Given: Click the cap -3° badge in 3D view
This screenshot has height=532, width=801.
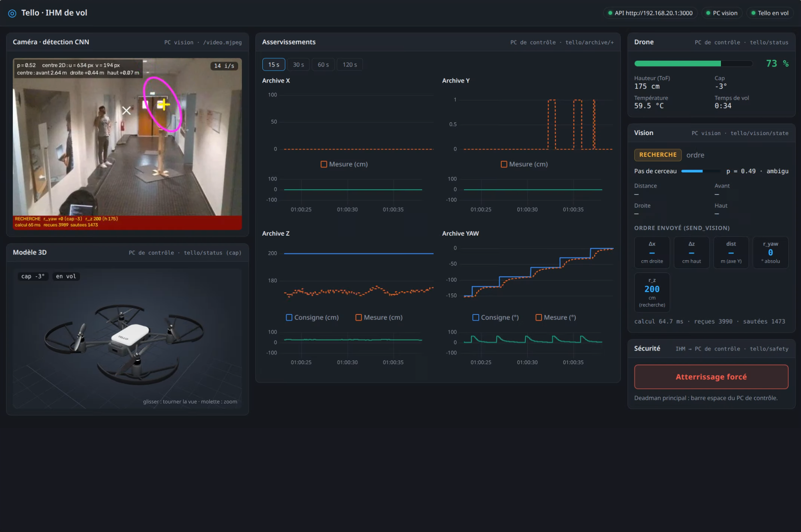Looking at the screenshot, I should coord(33,276).
